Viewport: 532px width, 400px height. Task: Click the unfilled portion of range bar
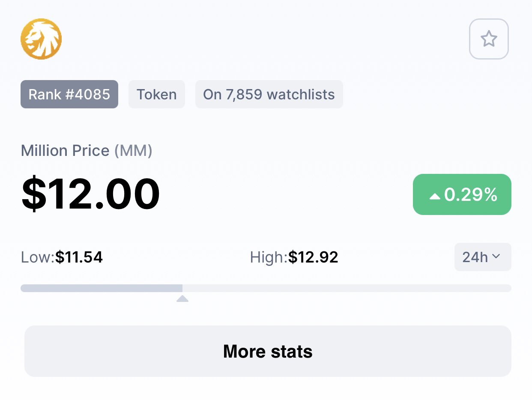[347, 288]
